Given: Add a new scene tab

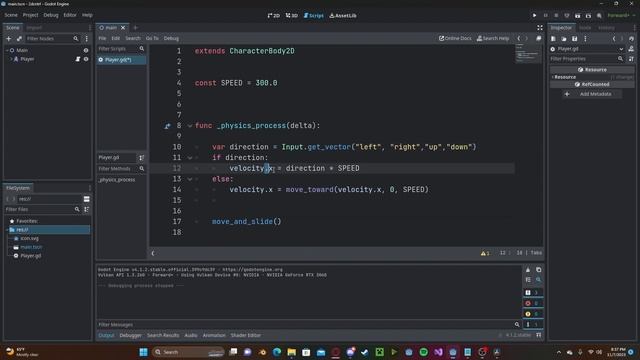Looking at the screenshot, I should tap(136, 28).
